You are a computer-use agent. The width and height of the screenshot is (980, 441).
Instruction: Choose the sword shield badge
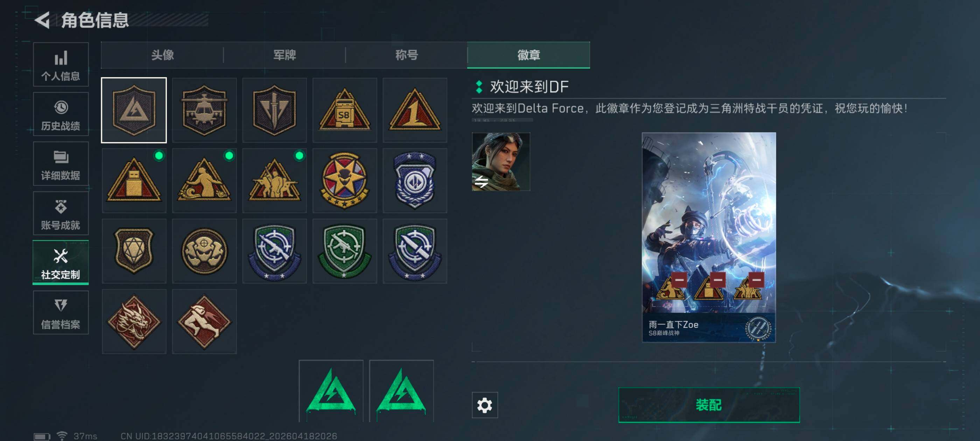coord(274,110)
